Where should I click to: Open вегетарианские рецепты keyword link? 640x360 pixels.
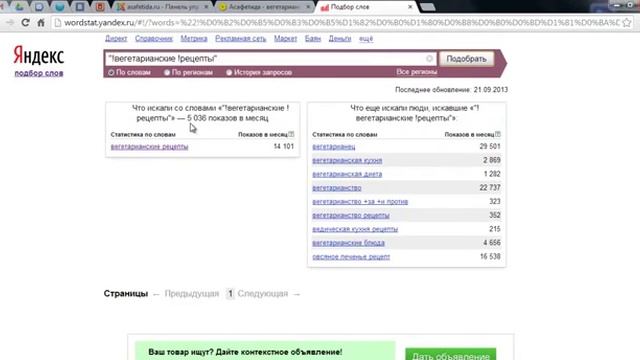(149, 147)
